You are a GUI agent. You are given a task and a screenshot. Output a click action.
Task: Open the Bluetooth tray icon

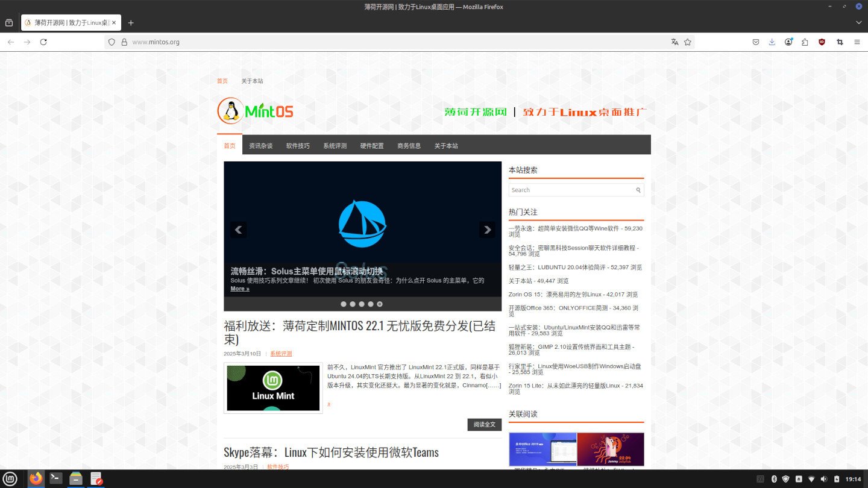point(774,479)
